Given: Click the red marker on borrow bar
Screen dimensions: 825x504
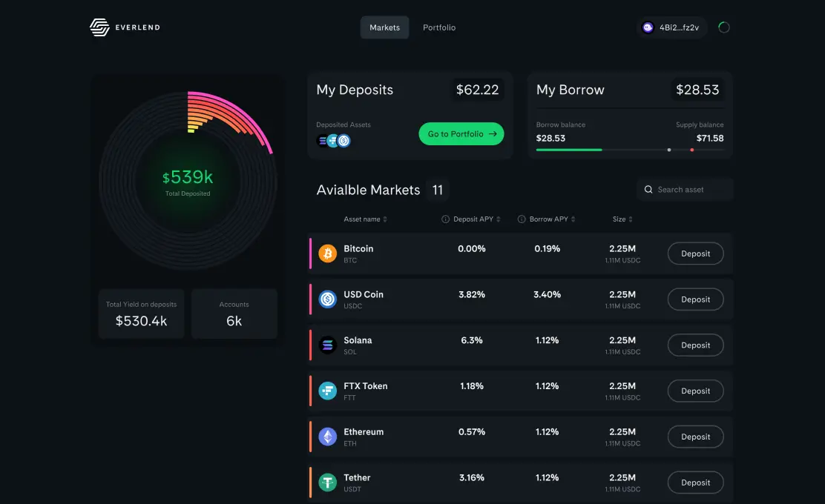Looking at the screenshot, I should coord(692,150).
